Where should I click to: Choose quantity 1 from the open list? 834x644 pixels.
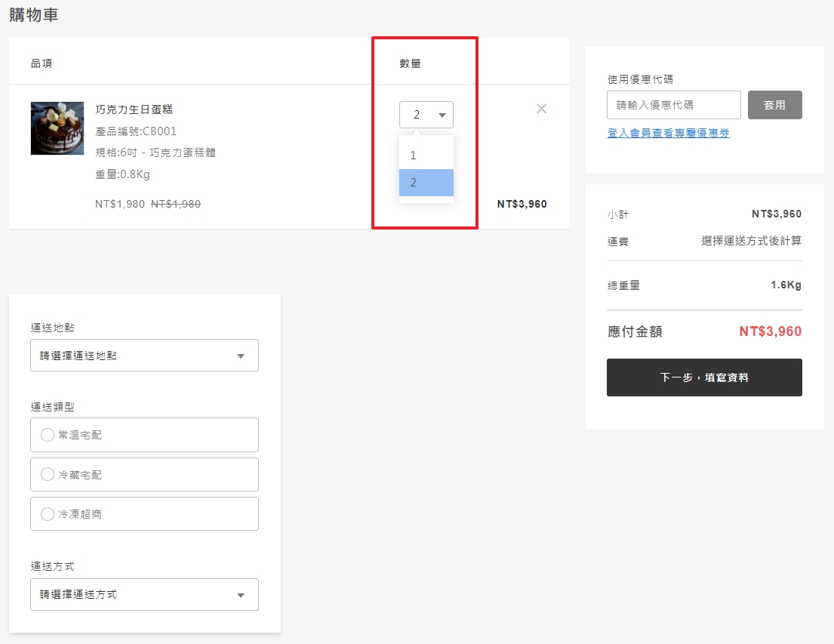tap(426, 156)
